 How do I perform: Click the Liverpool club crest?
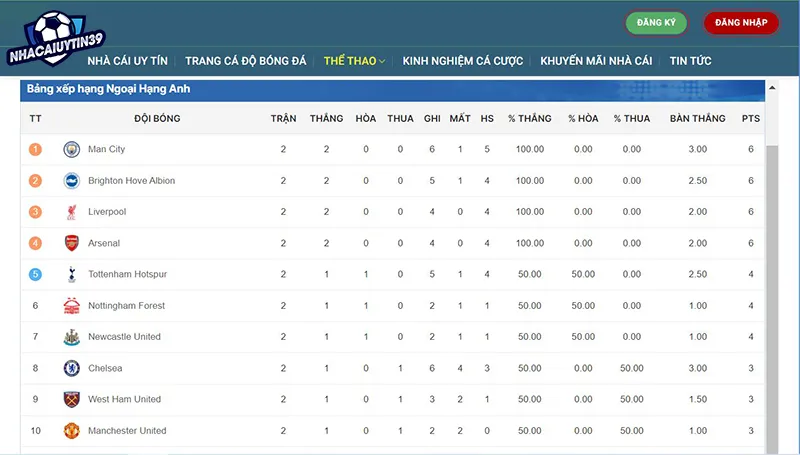[71, 212]
